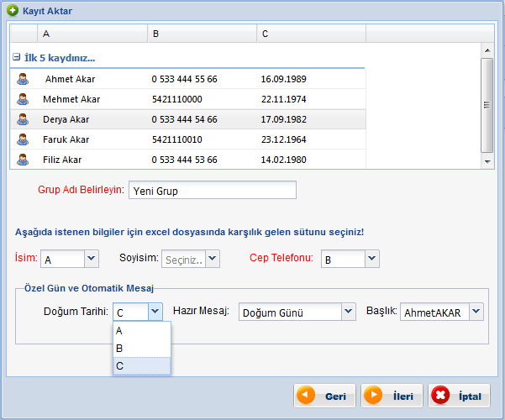Click the Cep Telefonu combo value B
This screenshot has height=420, width=505.
[x=344, y=259]
